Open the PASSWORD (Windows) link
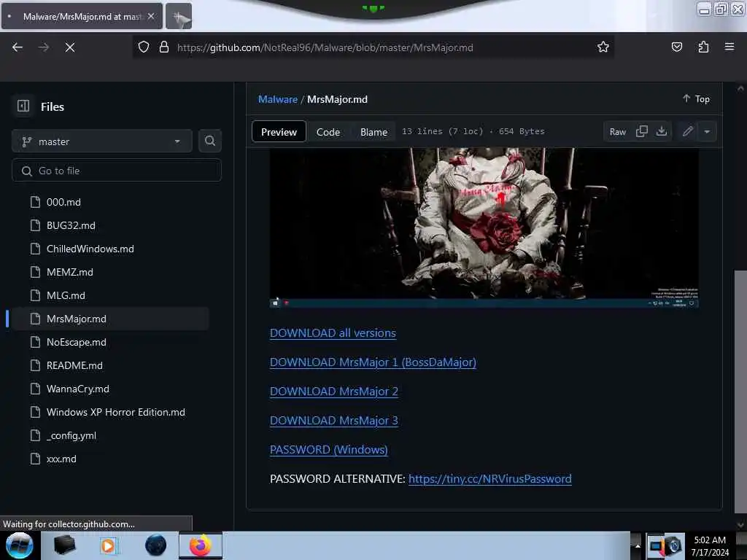This screenshot has width=747, height=560. pyautogui.click(x=328, y=449)
